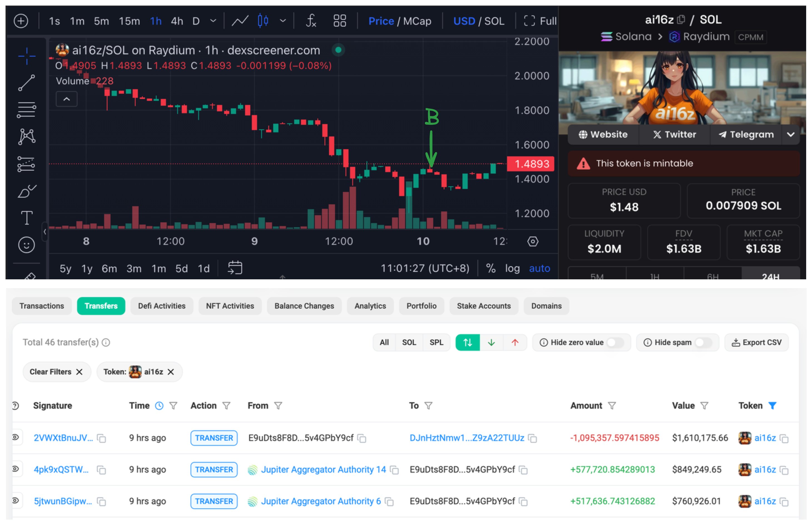Filter the Value column
Screen dimensions: 812x525
point(704,406)
